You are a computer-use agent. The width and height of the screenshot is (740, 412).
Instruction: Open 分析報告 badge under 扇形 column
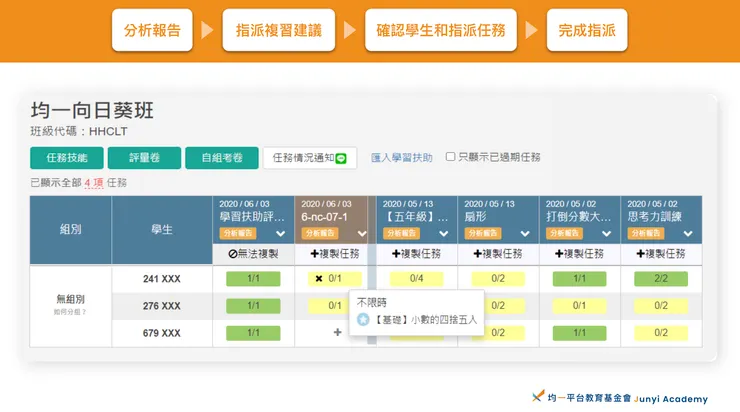click(483, 233)
